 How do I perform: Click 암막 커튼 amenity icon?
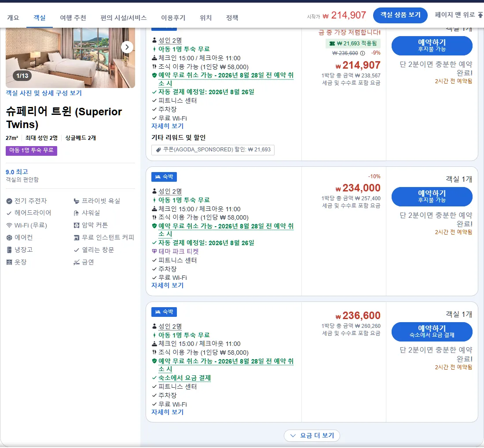76,225
